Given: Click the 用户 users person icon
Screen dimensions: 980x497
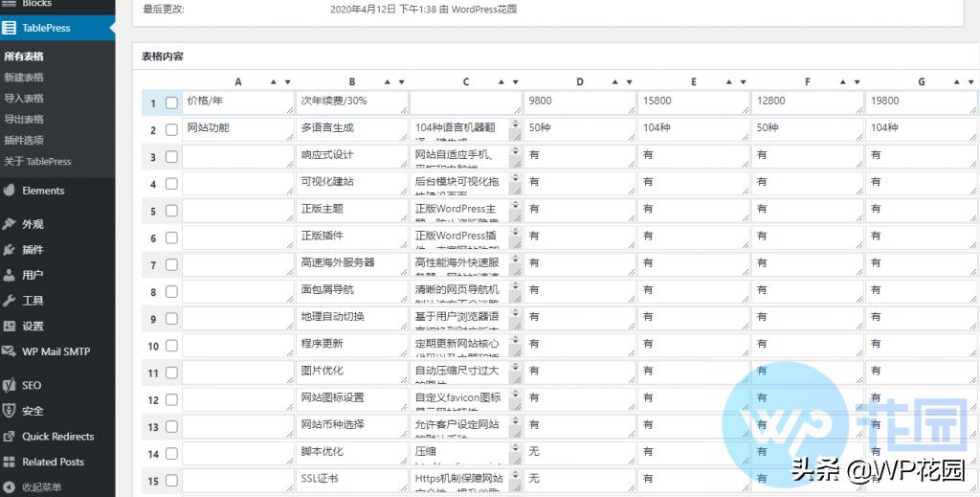Looking at the screenshot, I should point(9,275).
